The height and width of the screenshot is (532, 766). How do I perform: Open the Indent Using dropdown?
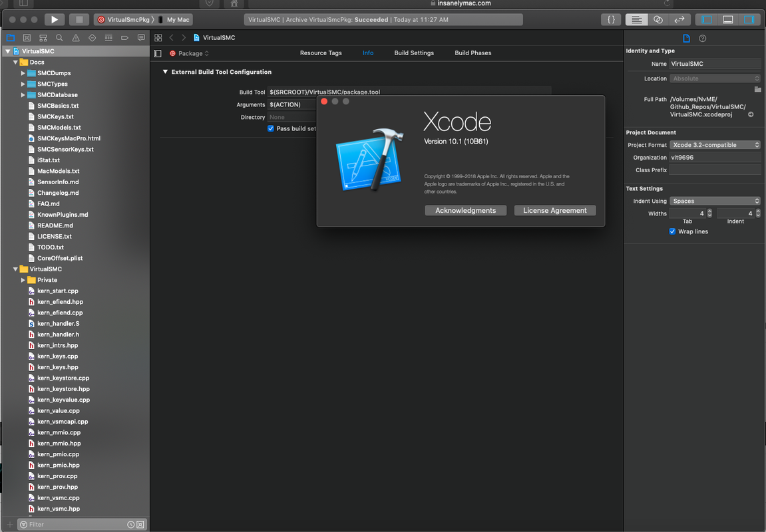(715, 201)
